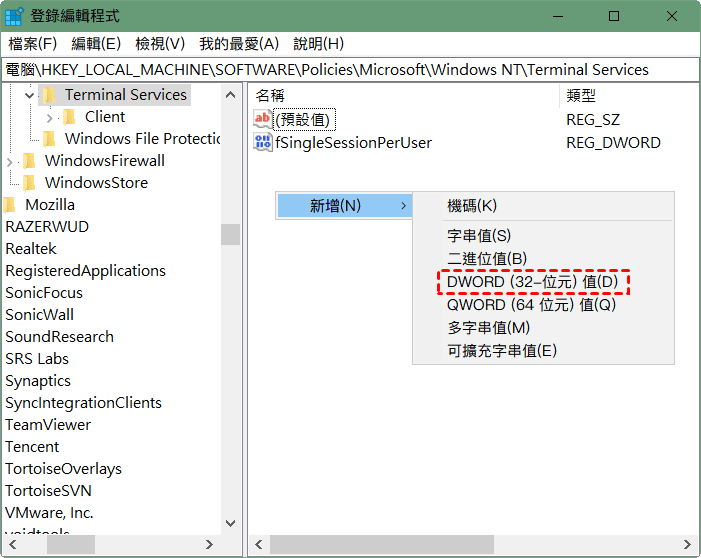
Task: Click REG_SZ type cell
Action: [x=593, y=119]
